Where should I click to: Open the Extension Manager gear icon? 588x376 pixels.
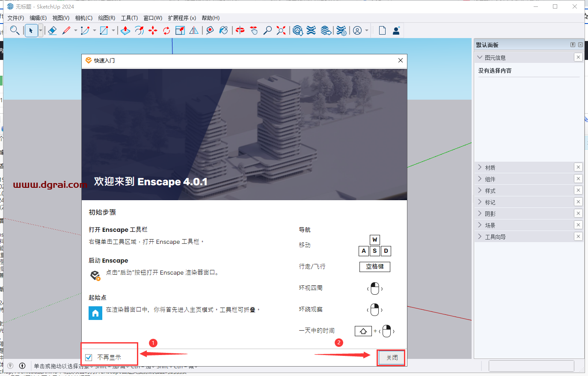coord(341,30)
